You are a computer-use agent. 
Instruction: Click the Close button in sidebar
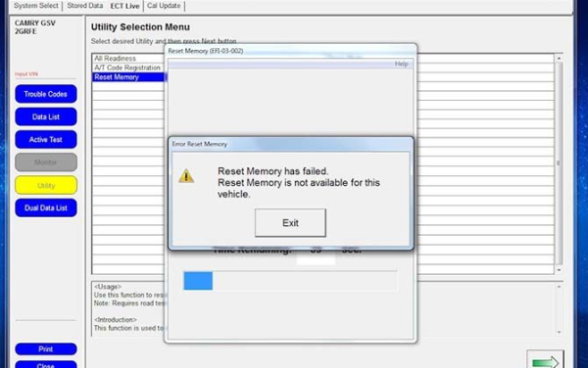(x=46, y=365)
